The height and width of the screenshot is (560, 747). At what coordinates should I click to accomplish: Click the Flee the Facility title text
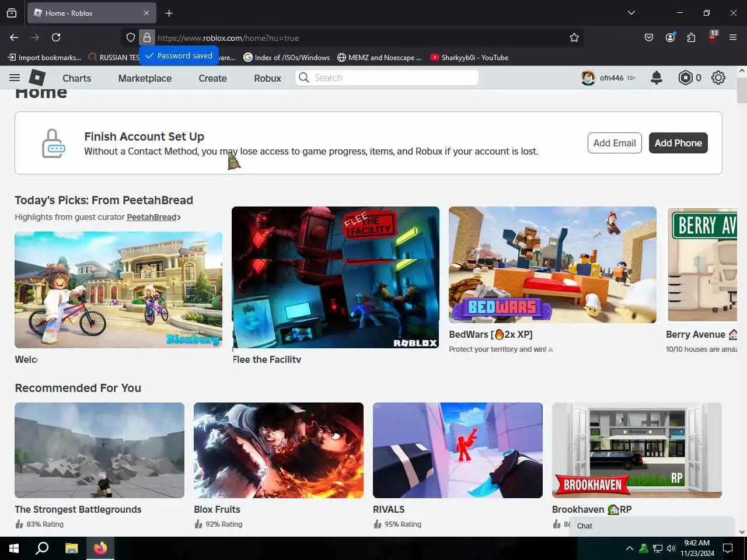point(267,359)
